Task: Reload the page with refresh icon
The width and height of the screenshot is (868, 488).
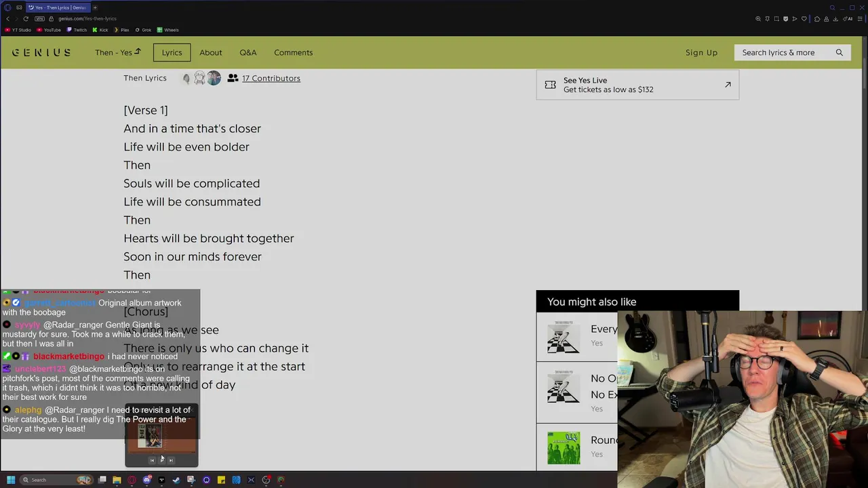Action: (26, 18)
